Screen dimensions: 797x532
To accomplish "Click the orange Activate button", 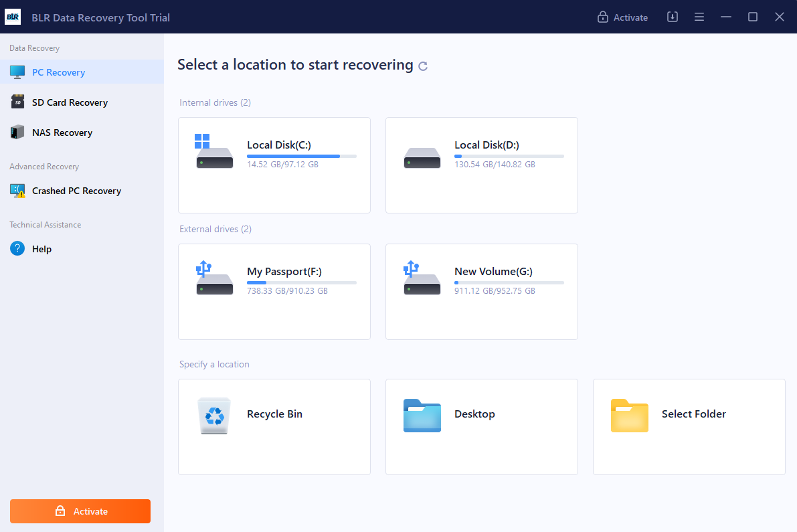I will point(80,511).
